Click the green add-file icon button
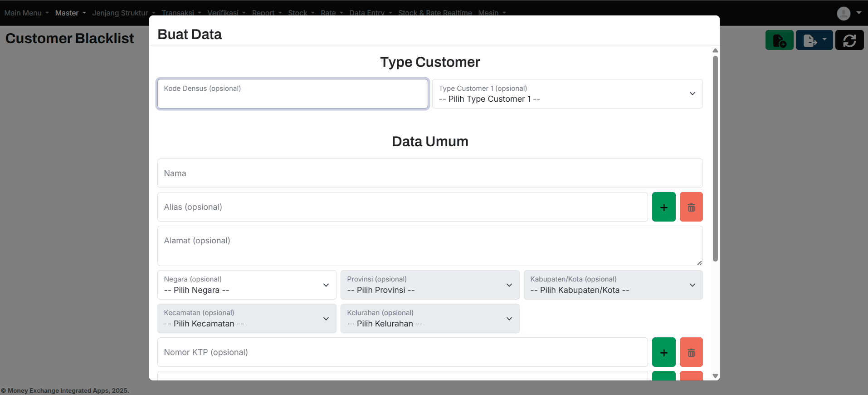Screen dimensions: 868x395 pyautogui.click(x=779, y=40)
